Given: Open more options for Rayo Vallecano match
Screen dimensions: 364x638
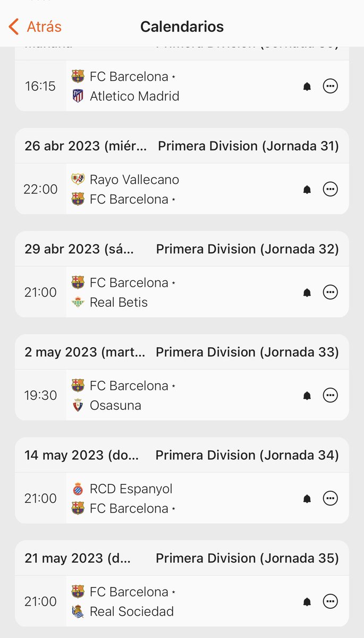Looking at the screenshot, I should click(x=331, y=189).
